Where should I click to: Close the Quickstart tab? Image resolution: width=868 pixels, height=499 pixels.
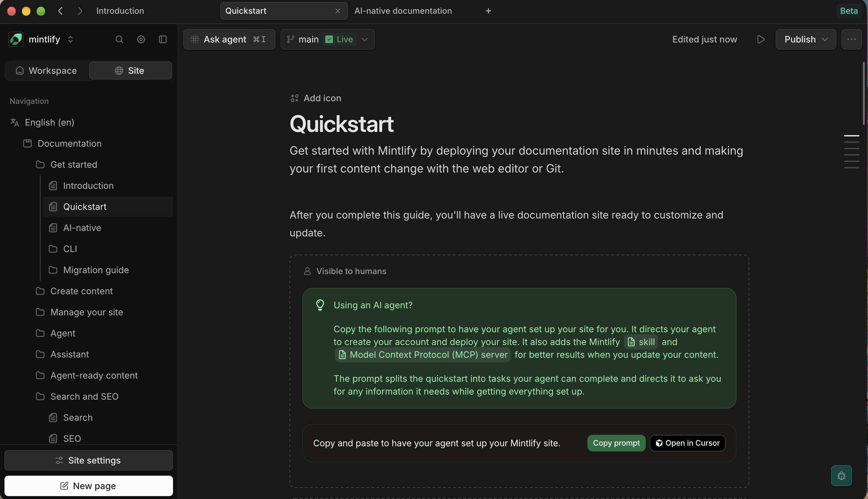point(338,11)
